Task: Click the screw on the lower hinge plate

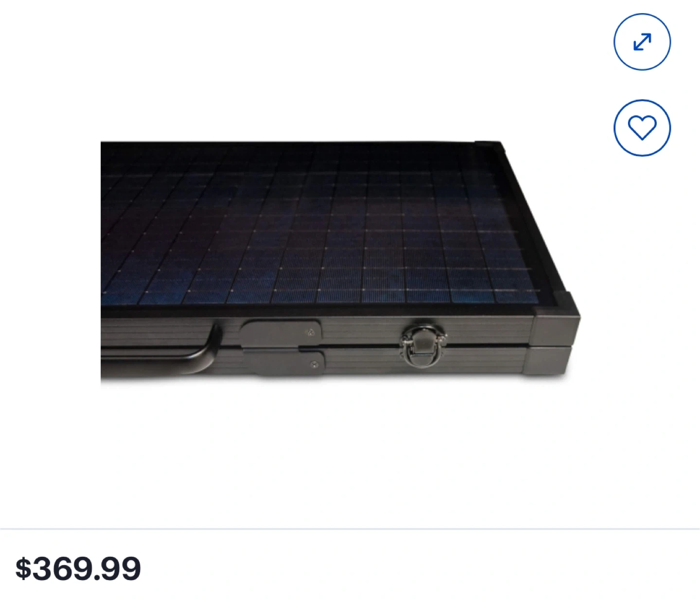Action: pos(315,363)
